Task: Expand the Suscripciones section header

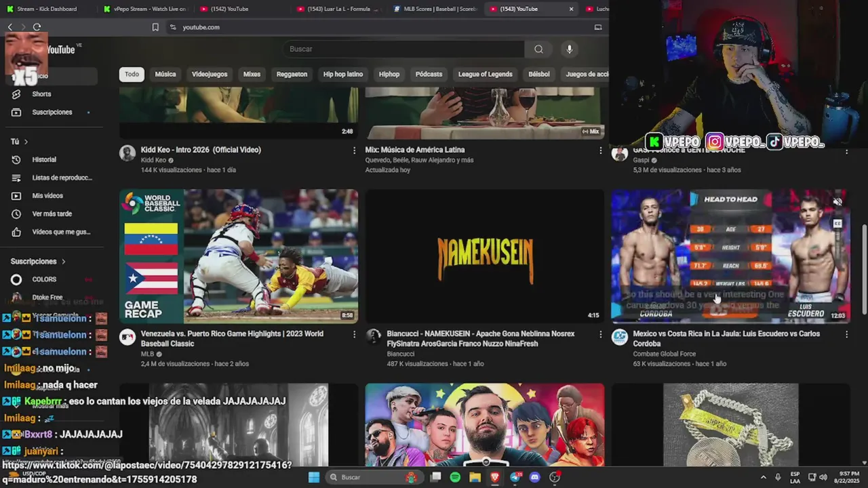Action: pos(38,261)
